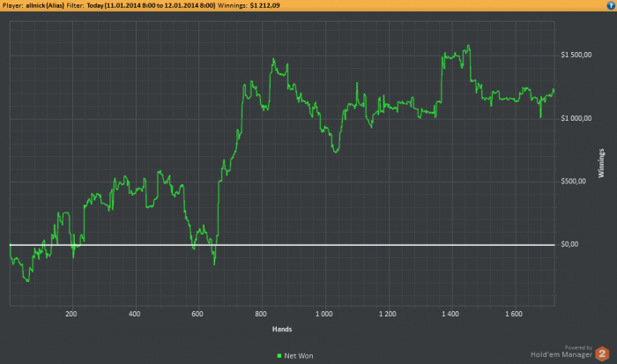Viewport: 617px width, 364px height.
Task: Click the green Net Won legend swatch
Action: [x=279, y=356]
